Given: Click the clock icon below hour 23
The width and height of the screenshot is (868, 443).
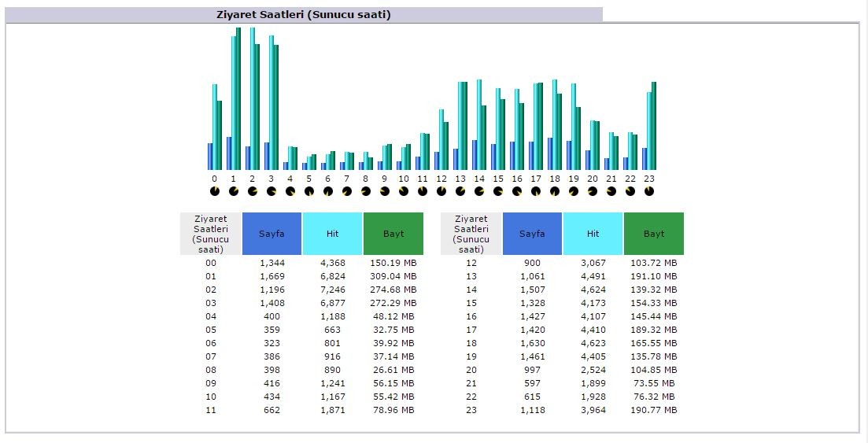Looking at the screenshot, I should point(648,191).
